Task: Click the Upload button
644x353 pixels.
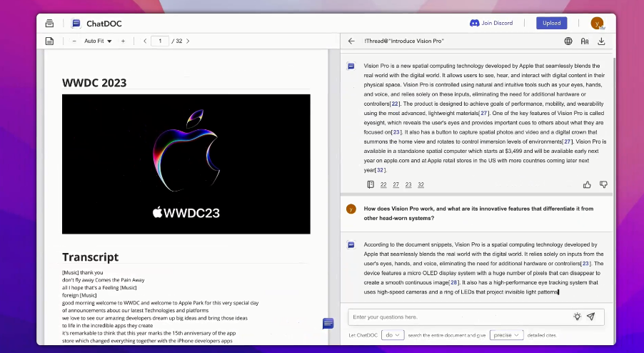Action: (551, 23)
